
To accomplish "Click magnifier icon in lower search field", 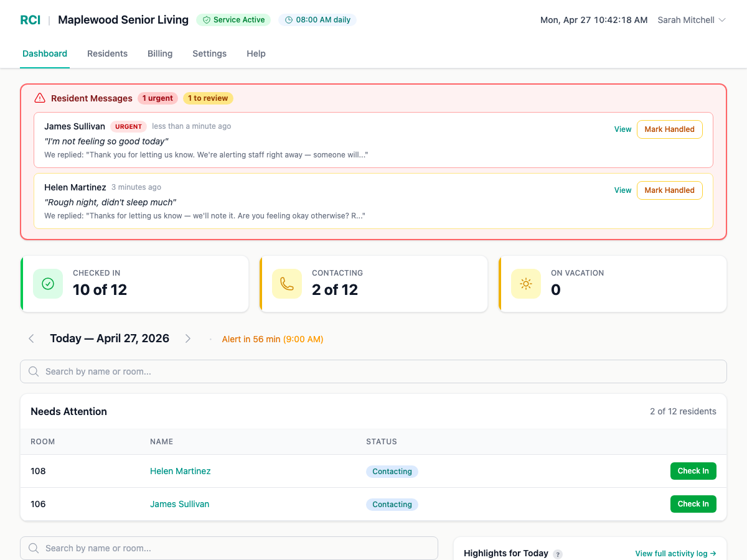I will (34, 548).
